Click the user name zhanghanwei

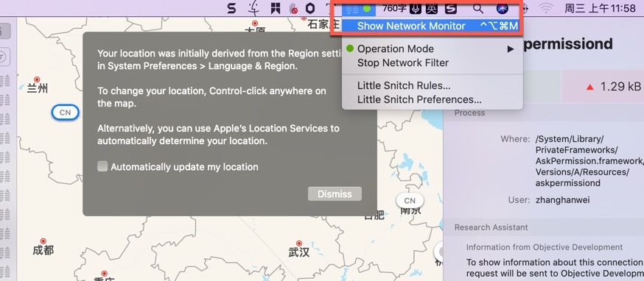563,200
